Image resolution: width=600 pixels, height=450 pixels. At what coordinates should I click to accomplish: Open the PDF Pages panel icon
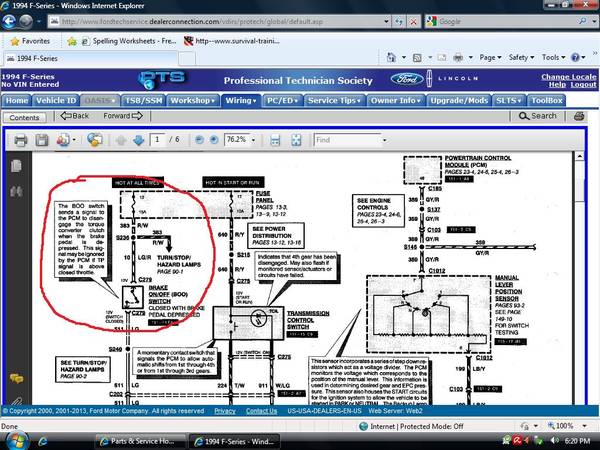[x=16, y=166]
